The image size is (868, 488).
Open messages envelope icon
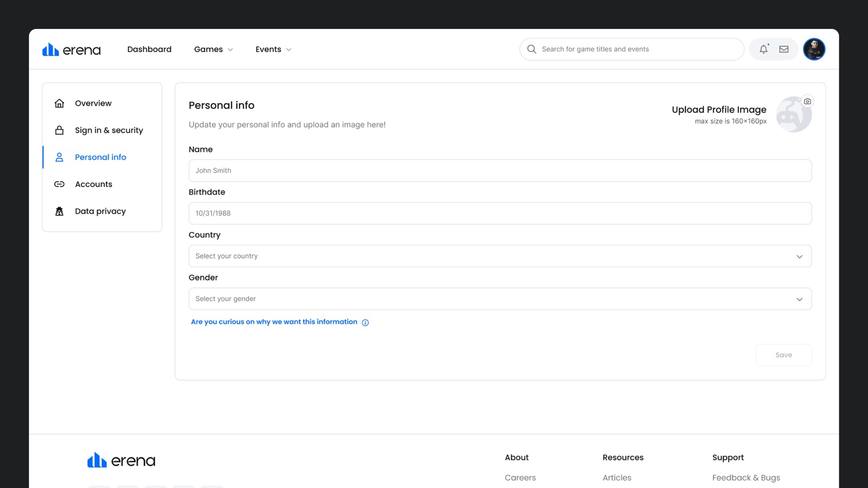(784, 49)
